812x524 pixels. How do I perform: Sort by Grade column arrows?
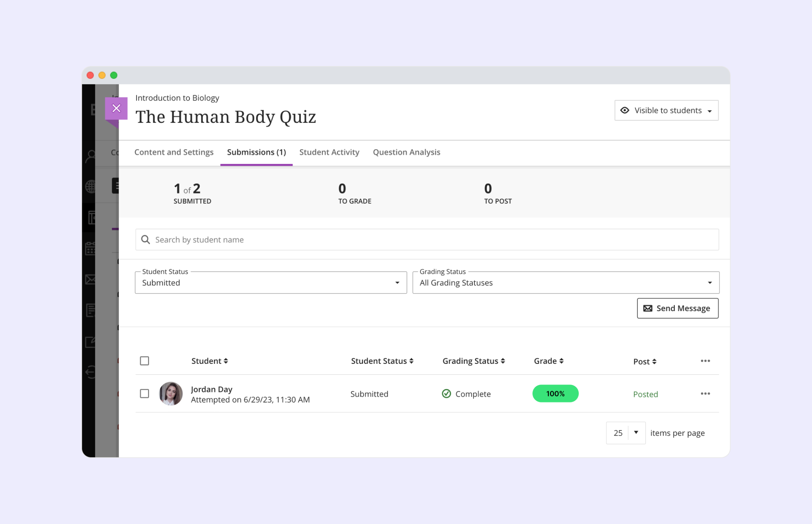point(561,361)
